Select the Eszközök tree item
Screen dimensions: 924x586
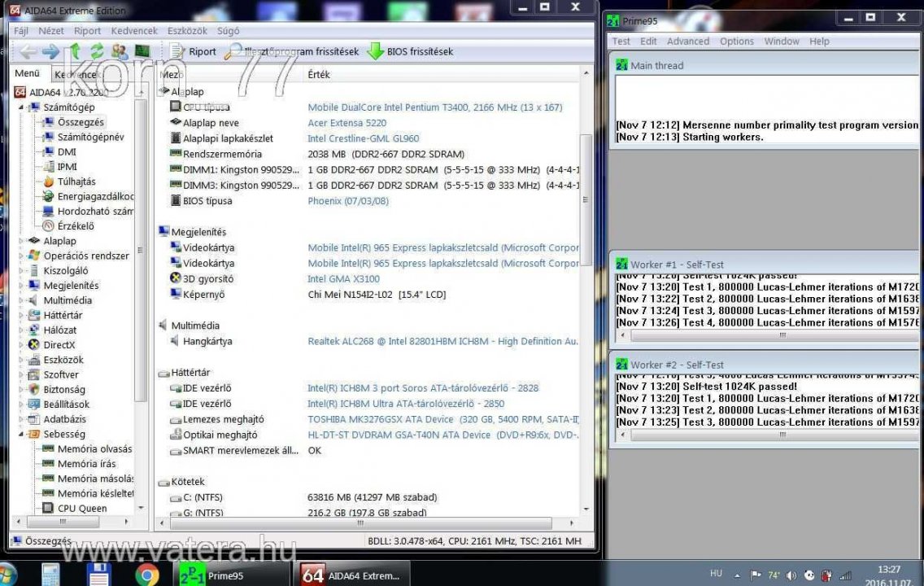[63, 360]
